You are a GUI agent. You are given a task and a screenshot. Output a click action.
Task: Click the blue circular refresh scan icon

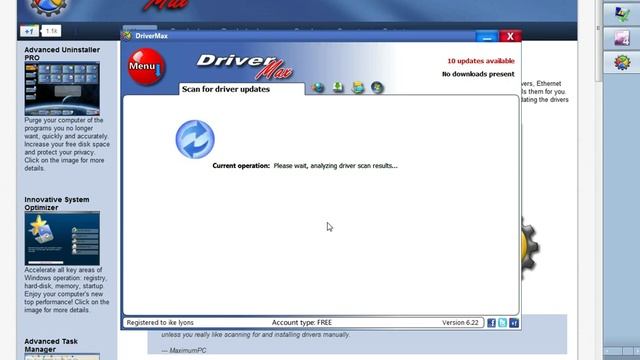point(195,139)
